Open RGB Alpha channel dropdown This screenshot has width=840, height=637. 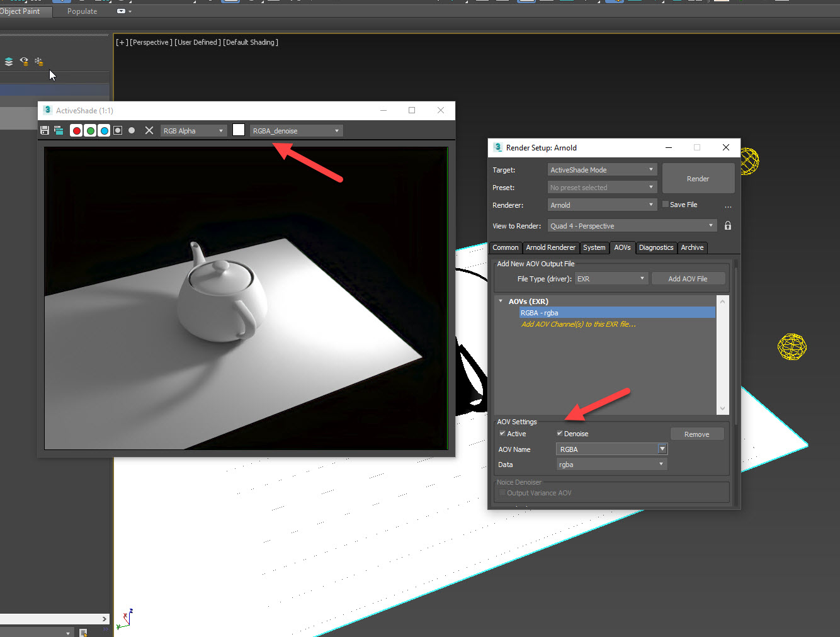(x=193, y=131)
